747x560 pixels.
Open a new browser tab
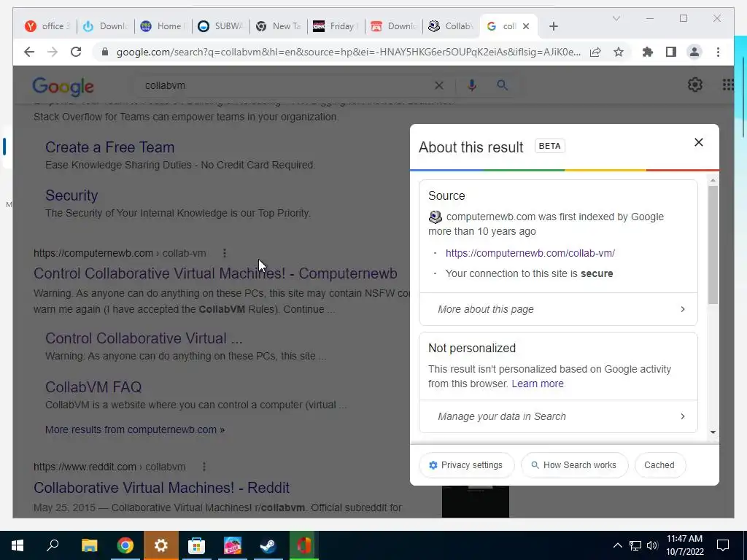point(553,26)
